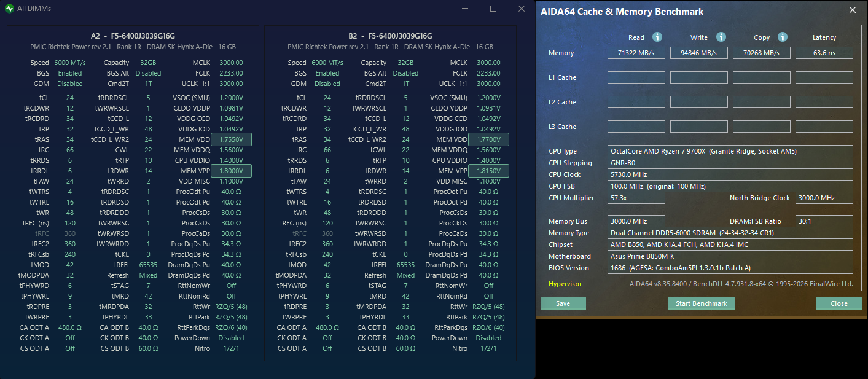Click the BIOS Version 1686 field
The width and height of the screenshot is (868, 379).
point(730,268)
